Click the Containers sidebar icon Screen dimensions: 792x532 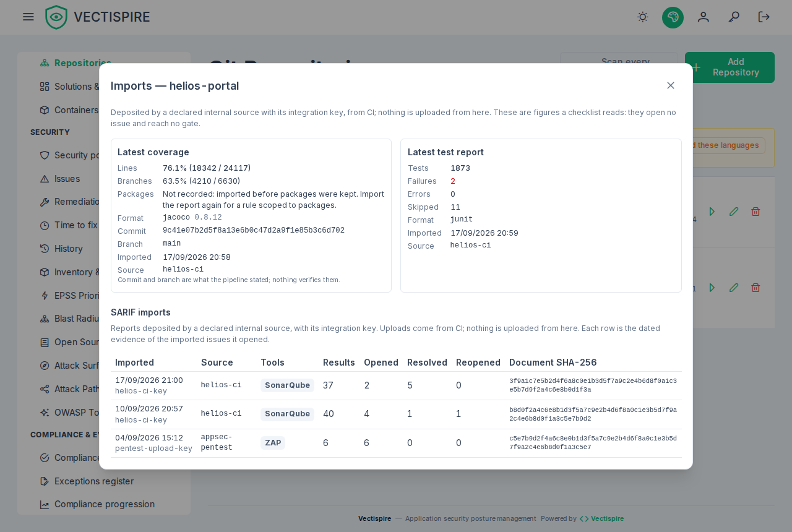45,110
